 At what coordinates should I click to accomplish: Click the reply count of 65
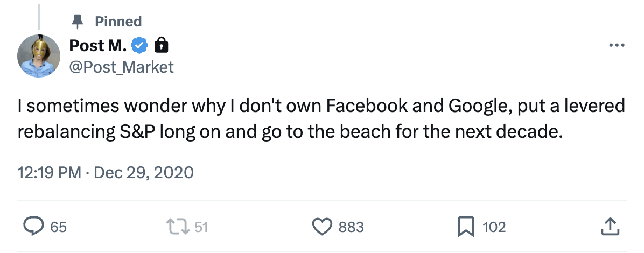[x=59, y=227]
